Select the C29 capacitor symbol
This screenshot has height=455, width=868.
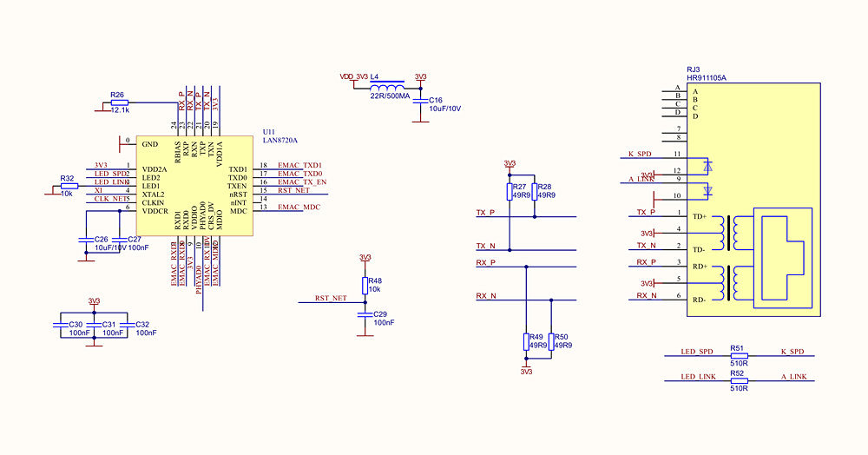[365, 314]
